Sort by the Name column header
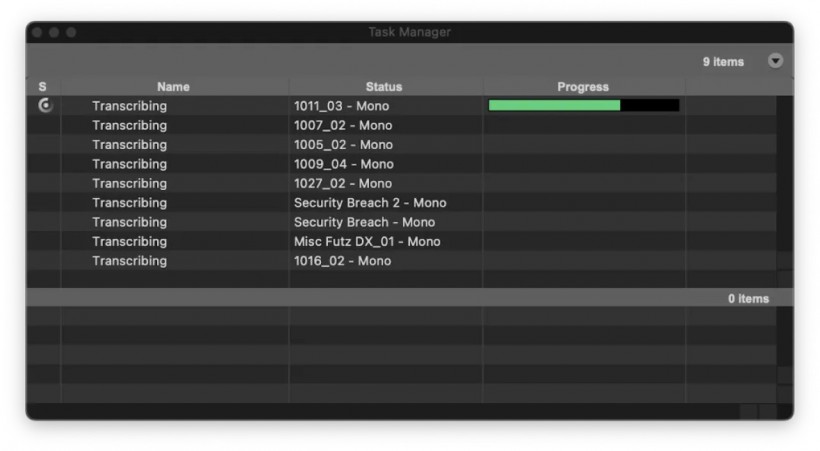The image size is (820, 451). (174, 87)
